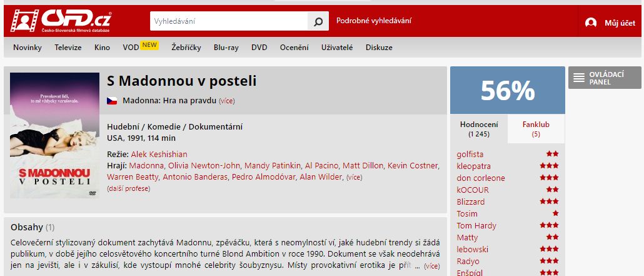The image size is (644, 276).
Task: Switch to the Hodnocení tab
Action: [x=479, y=129]
